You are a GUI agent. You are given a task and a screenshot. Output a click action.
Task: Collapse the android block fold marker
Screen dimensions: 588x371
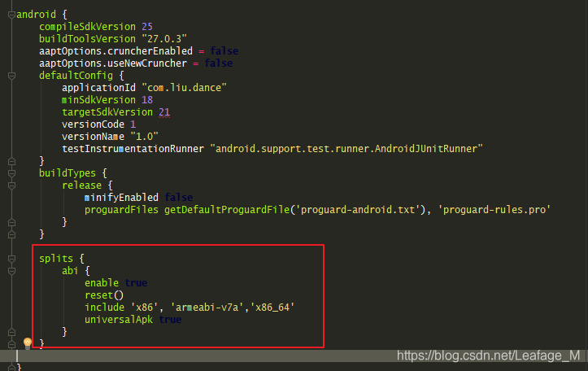pos(11,15)
